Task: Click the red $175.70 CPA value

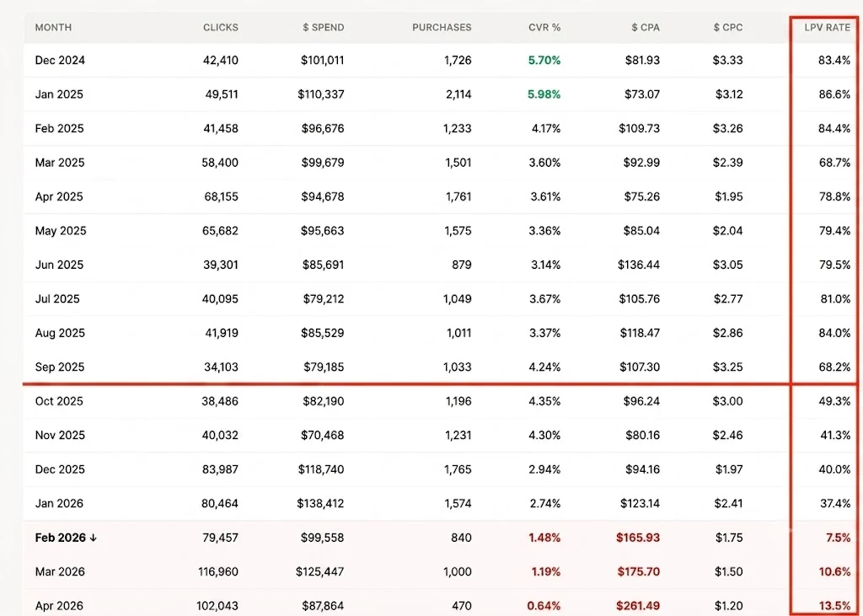Action: (639, 572)
